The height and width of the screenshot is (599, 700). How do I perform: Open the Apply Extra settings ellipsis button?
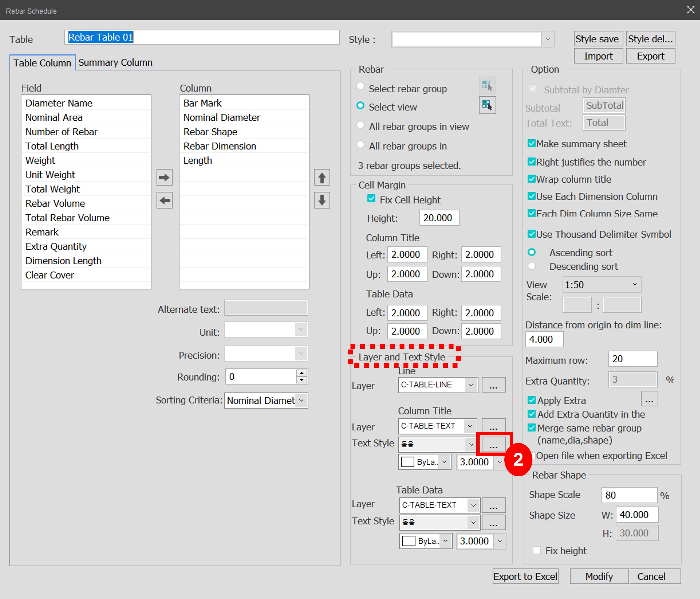pyautogui.click(x=649, y=399)
